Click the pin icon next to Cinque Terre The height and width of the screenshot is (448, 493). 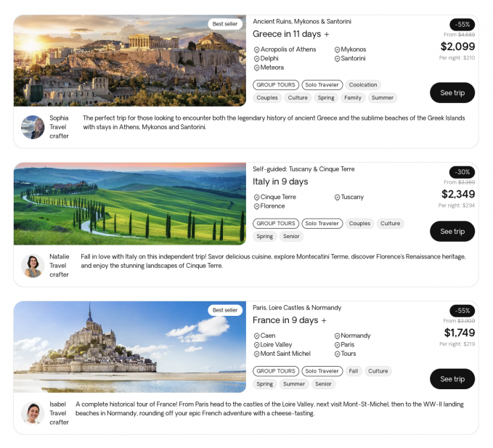pyautogui.click(x=256, y=197)
